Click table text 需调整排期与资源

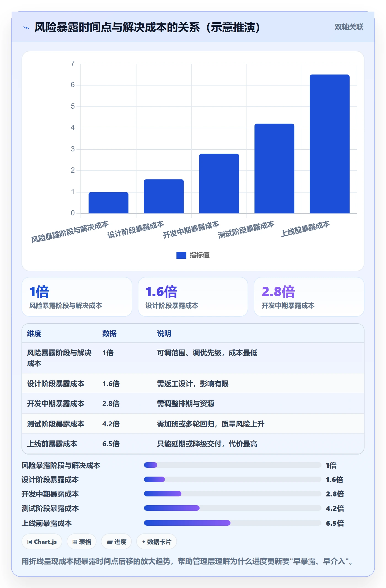tap(186, 403)
